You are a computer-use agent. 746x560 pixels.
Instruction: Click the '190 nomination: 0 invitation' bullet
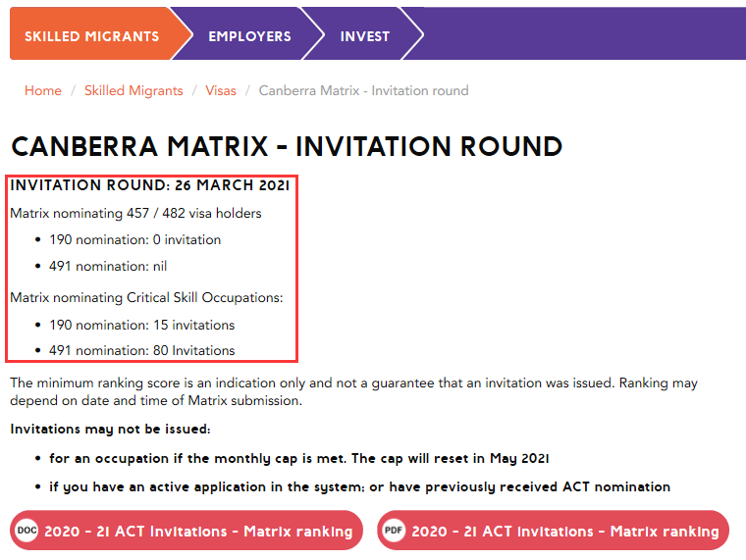pyautogui.click(x=135, y=239)
